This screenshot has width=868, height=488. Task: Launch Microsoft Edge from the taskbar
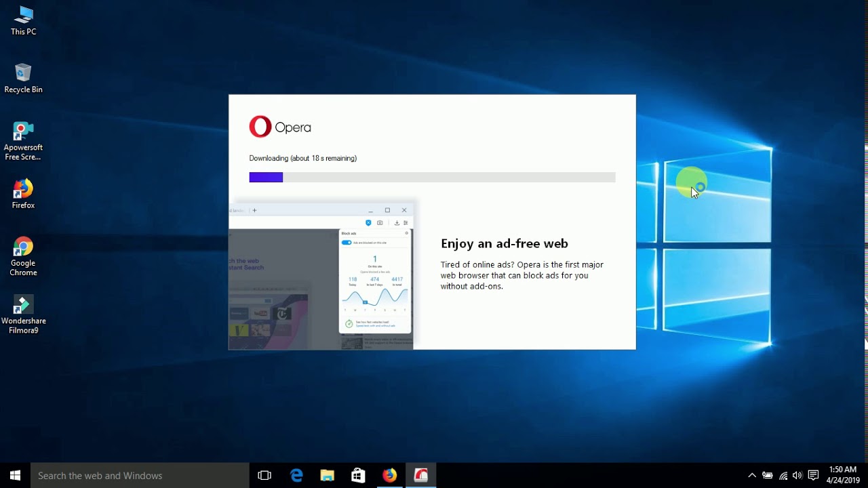[296, 476]
